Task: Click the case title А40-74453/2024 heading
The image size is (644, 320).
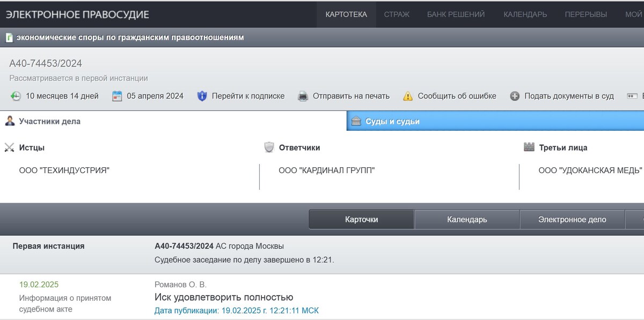Action: pos(46,64)
